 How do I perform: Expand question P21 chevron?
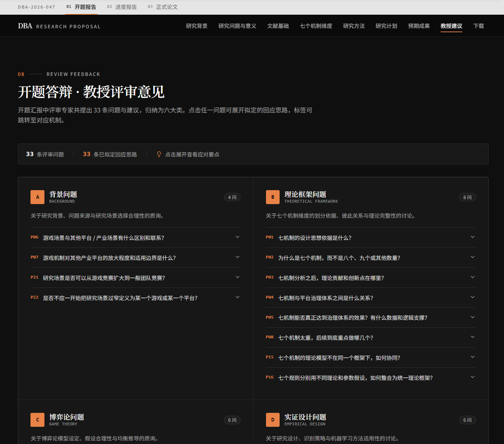pos(237,277)
